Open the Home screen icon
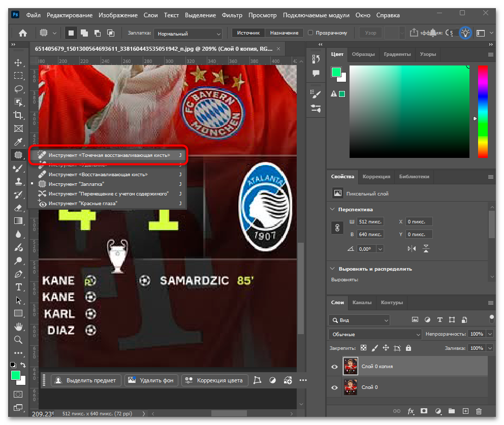The image size is (504, 425). (23, 33)
